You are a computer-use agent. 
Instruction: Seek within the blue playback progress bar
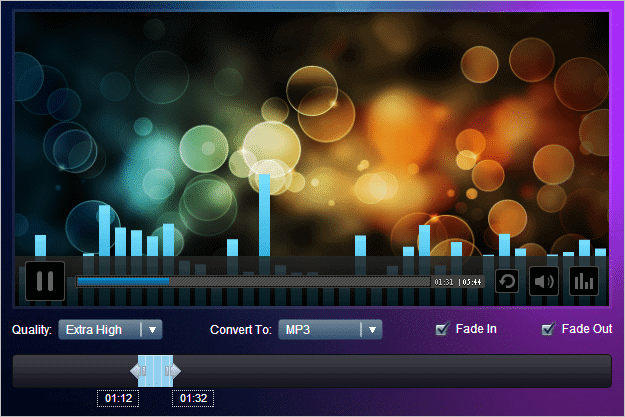254,282
